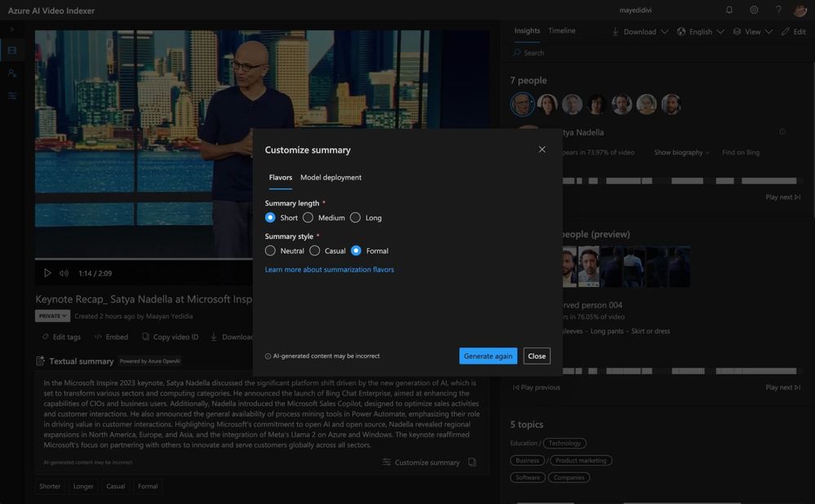The height and width of the screenshot is (504, 815).
Task: Click the Formal quick style button
Action: pyautogui.click(x=148, y=486)
